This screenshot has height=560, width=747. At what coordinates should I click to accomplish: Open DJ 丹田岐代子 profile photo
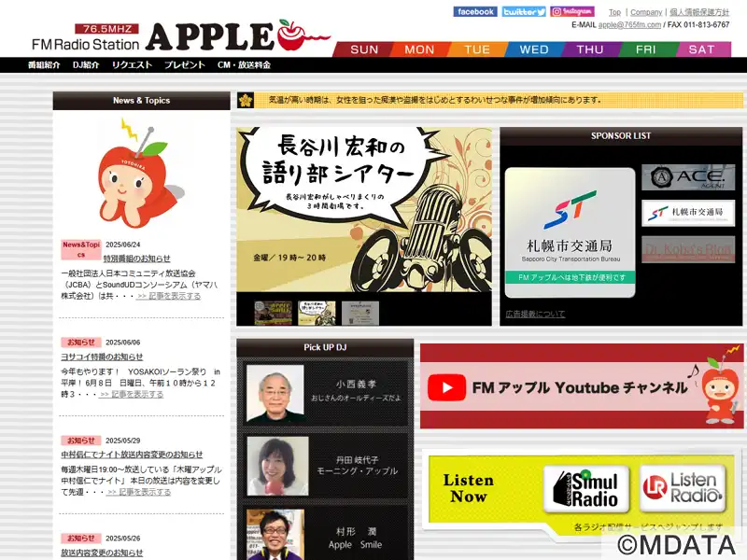coord(277,466)
